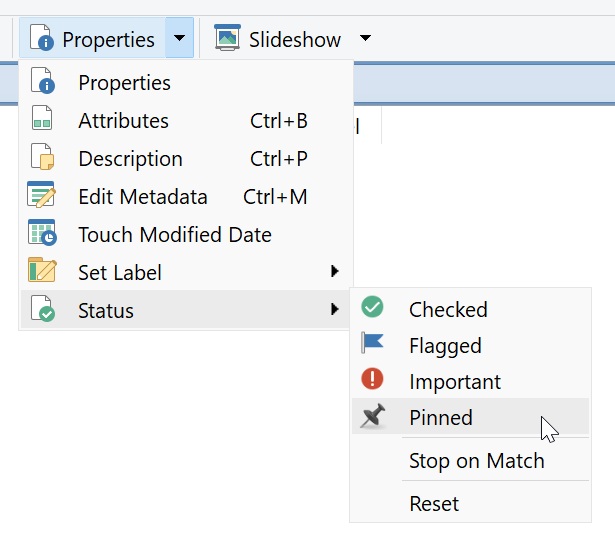The image size is (615, 541).
Task: Expand the Status submenu arrow
Action: tap(334, 309)
